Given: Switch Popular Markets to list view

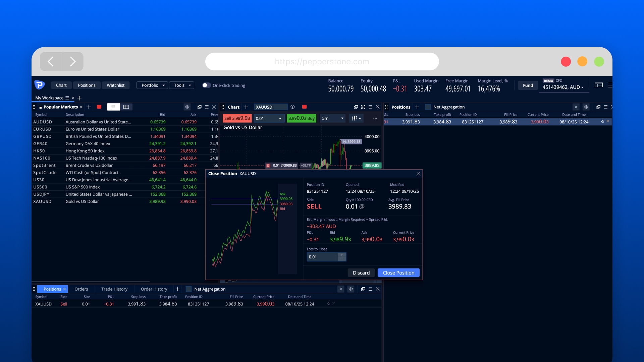Looking at the screenshot, I should (113, 107).
